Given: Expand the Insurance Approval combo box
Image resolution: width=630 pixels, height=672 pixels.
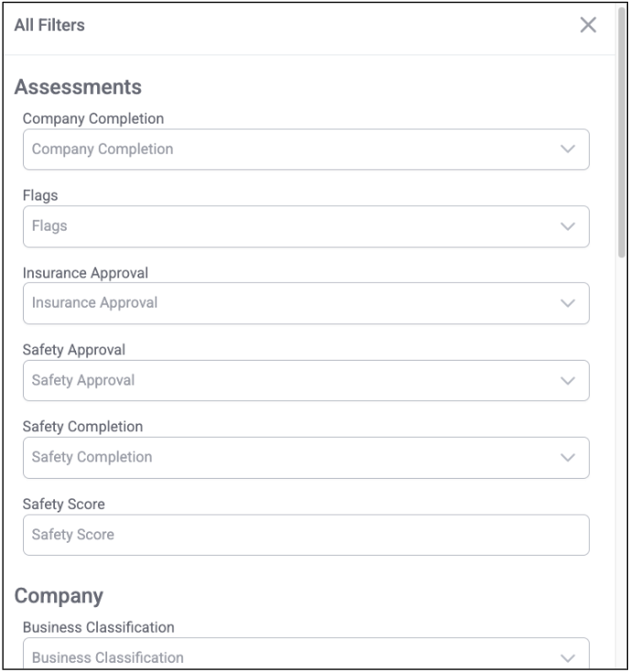Looking at the screenshot, I should [275, 303].
